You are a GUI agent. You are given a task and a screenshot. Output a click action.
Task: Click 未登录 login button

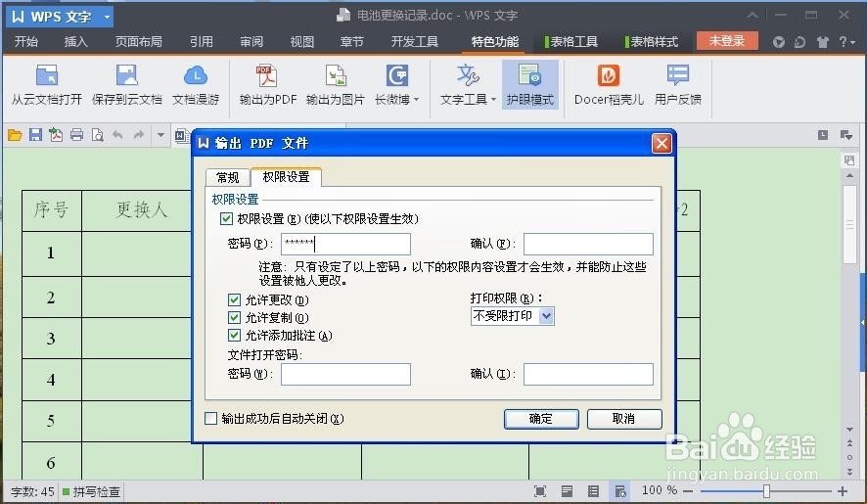(x=726, y=41)
